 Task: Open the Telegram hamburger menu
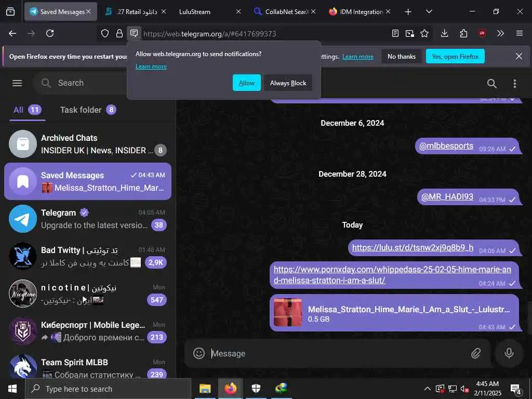17,83
